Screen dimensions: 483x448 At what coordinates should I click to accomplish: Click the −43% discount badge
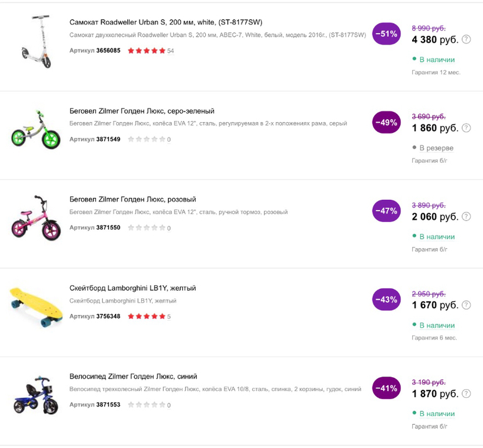coord(386,300)
